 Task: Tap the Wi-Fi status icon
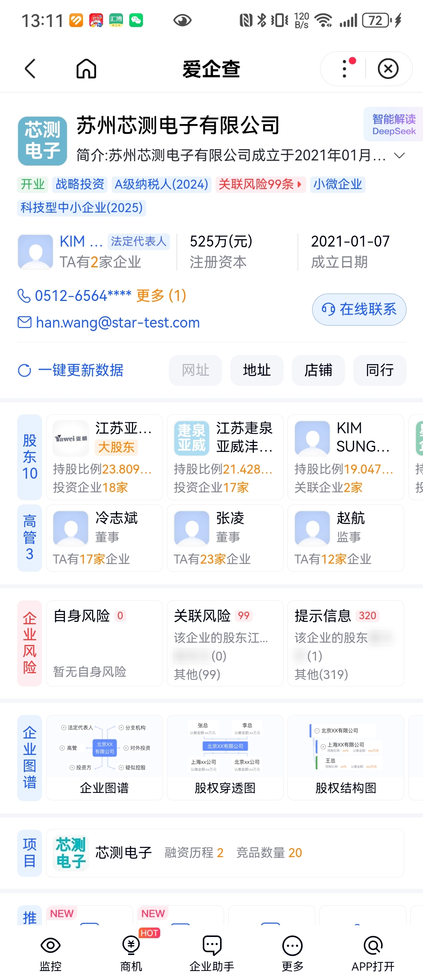(324, 20)
